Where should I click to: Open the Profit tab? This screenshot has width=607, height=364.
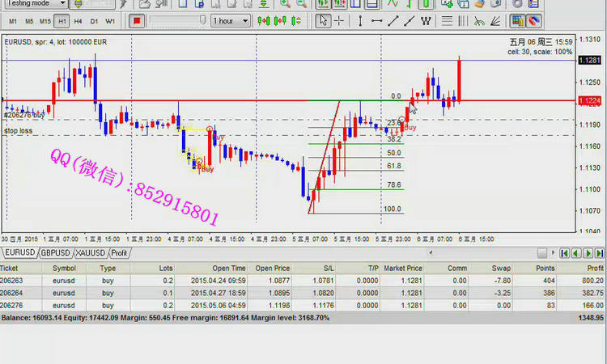[119, 253]
